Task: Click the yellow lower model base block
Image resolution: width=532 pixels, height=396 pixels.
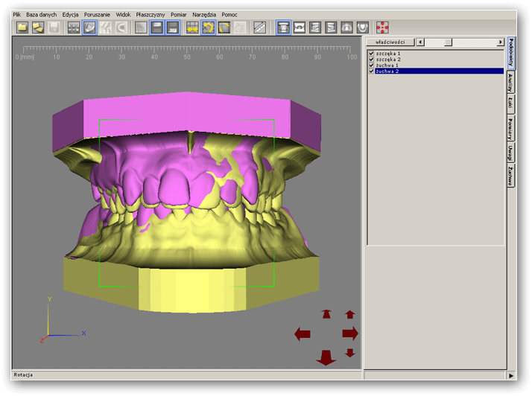Action: point(191,285)
